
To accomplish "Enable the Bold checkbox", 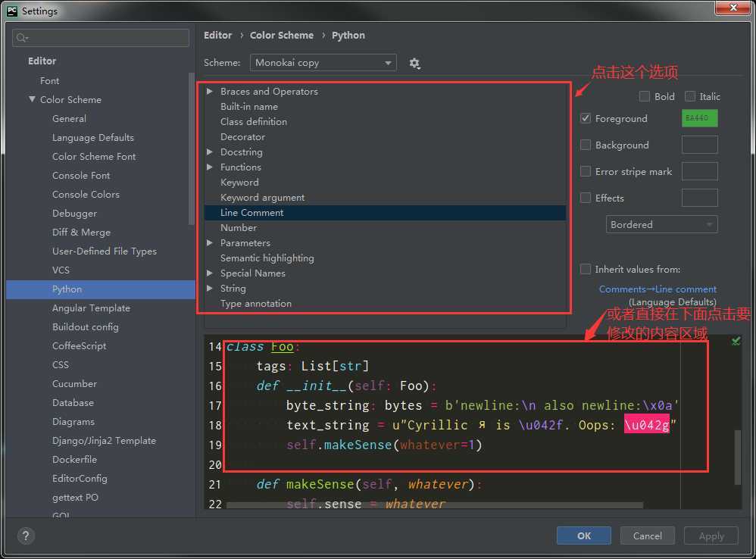I will coord(645,96).
